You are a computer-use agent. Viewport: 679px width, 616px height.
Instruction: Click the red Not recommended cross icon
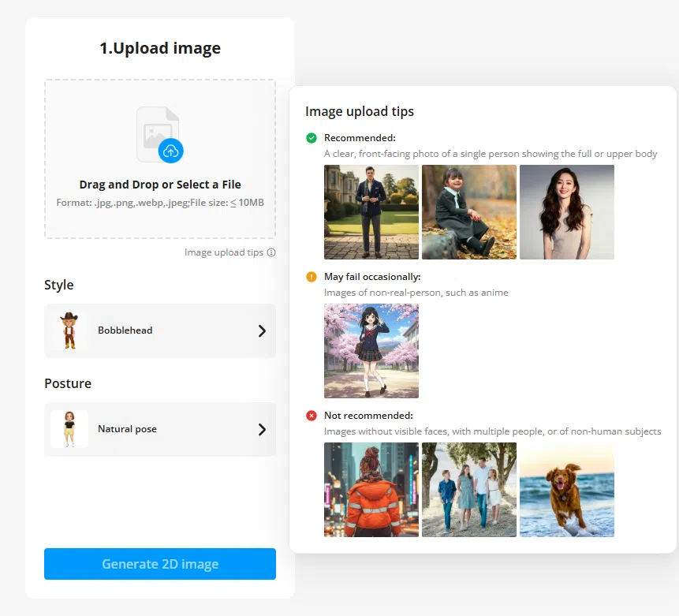point(312,416)
